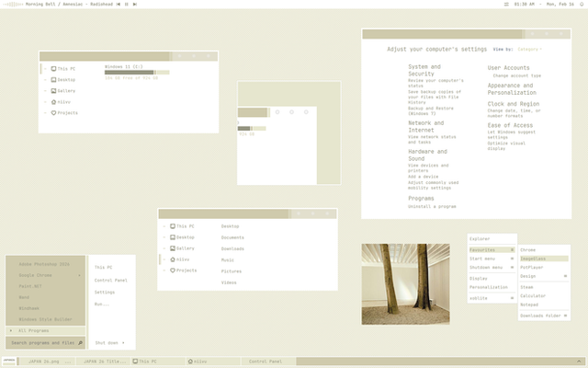588x368 pixels.
Task: Click the search magnifier icon in start menu
Action: pos(80,343)
